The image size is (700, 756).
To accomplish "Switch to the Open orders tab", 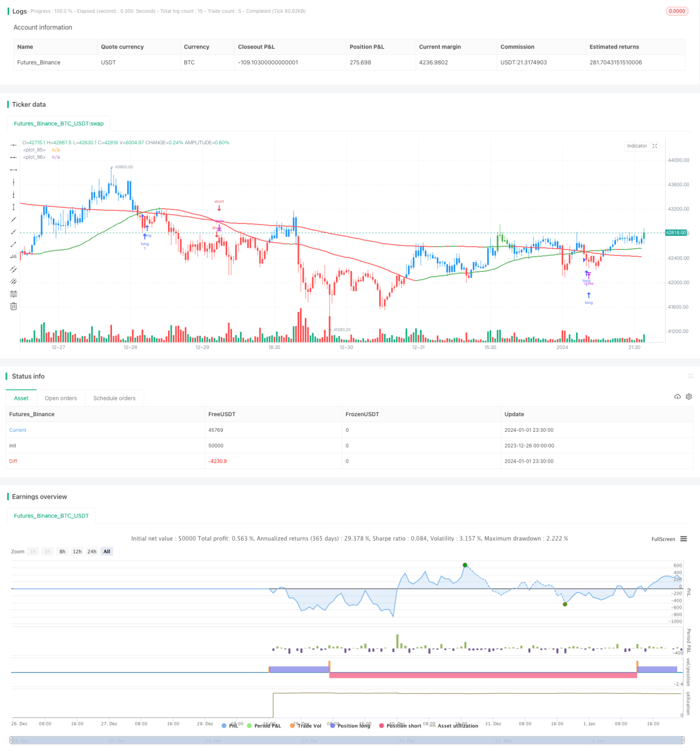I will (61, 398).
